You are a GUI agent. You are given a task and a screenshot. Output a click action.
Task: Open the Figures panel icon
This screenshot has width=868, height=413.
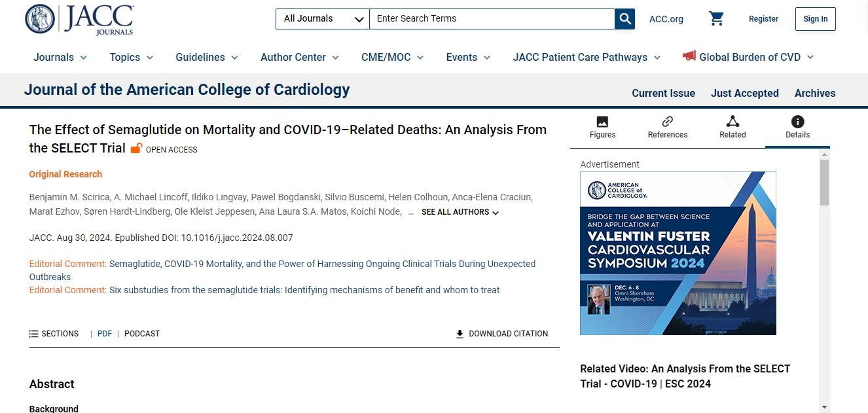click(x=602, y=122)
